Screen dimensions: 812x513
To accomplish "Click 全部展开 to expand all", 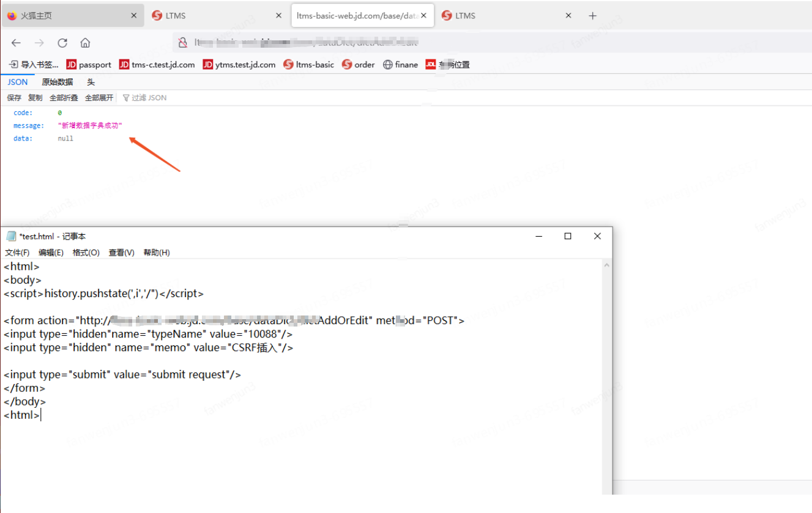I will click(x=99, y=98).
